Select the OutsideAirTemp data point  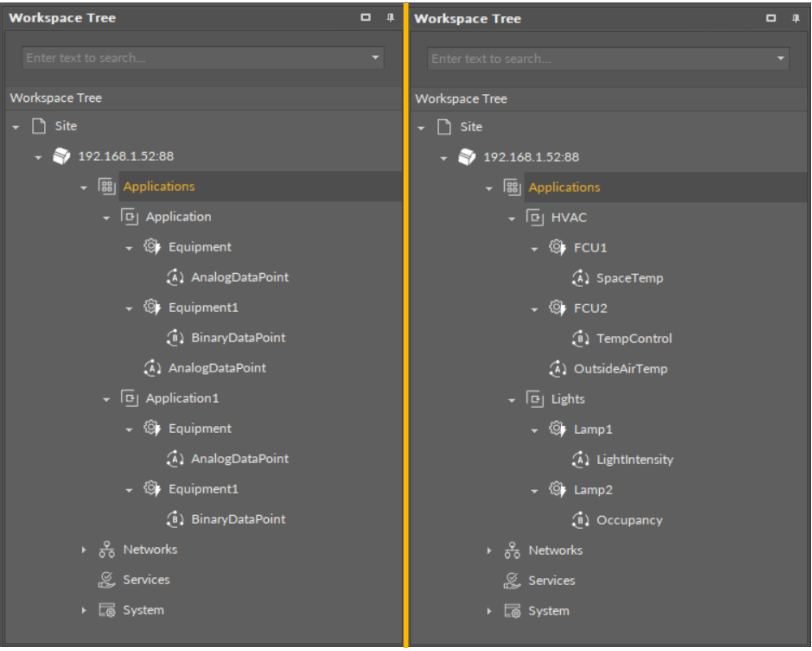tap(620, 369)
